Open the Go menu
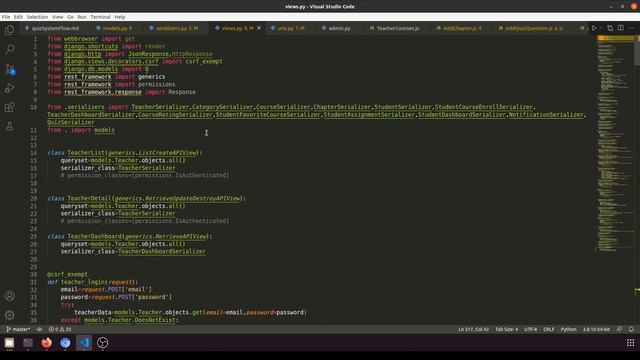 (x=70, y=17)
